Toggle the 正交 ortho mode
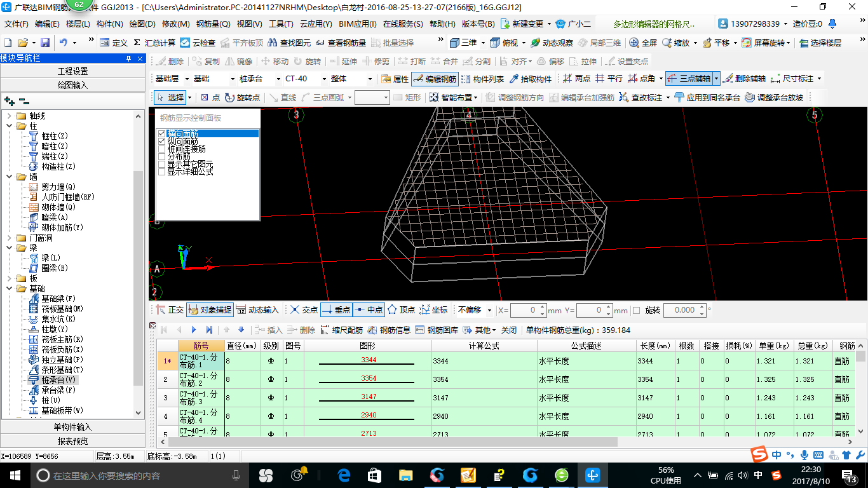Screen dimensions: 868x488 170,310
